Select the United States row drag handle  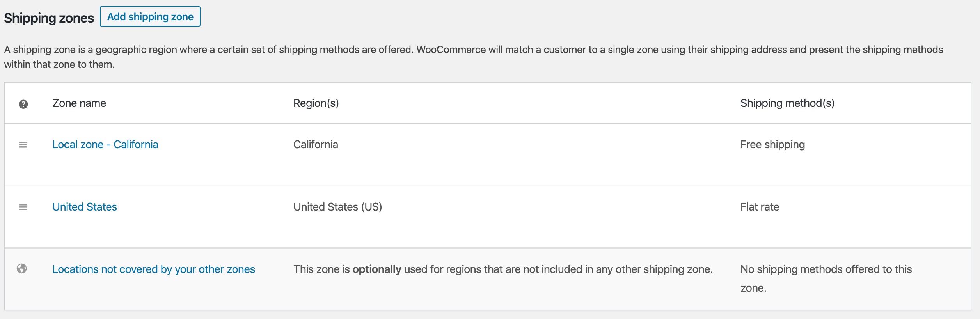23,207
